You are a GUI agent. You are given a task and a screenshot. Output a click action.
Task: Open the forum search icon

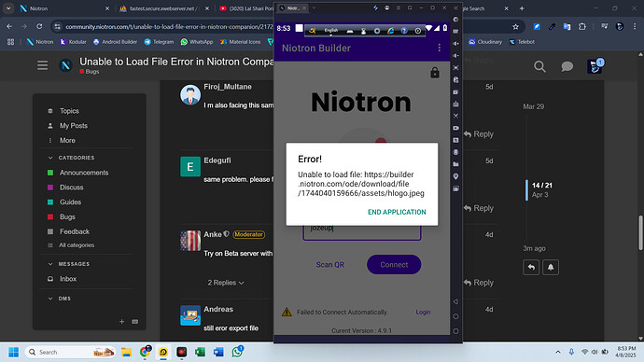(x=539, y=66)
